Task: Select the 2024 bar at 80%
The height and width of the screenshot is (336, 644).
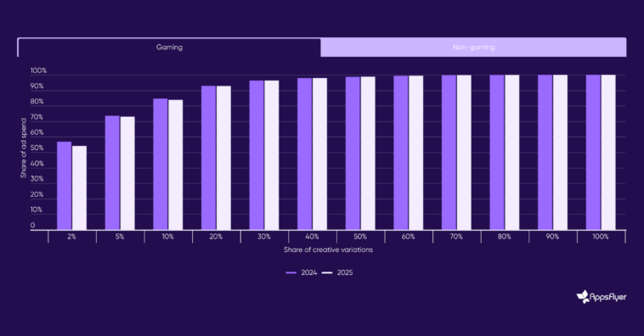Action: (x=497, y=152)
